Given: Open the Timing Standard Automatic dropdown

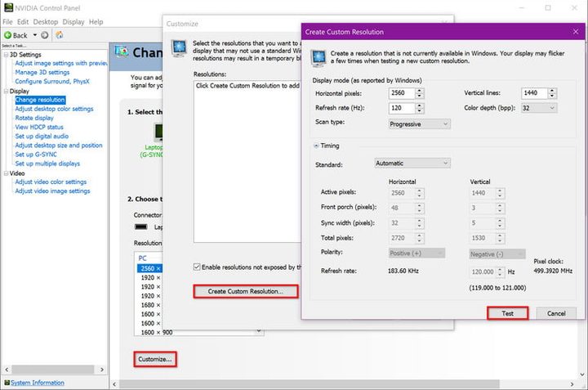Looking at the screenshot, I should 412,163.
